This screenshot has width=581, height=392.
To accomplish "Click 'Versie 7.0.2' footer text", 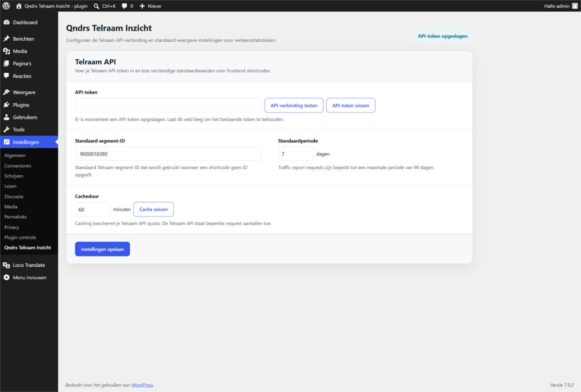I will pyautogui.click(x=562, y=385).
